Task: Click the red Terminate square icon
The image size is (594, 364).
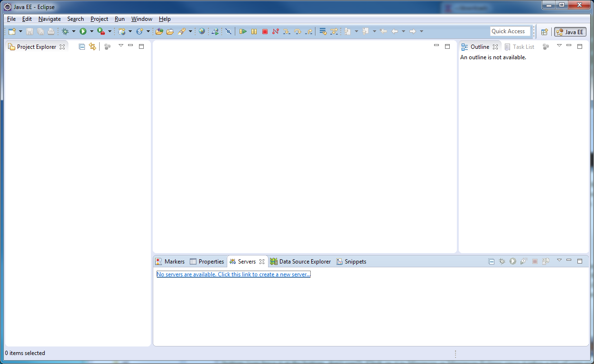Action: [x=265, y=31]
